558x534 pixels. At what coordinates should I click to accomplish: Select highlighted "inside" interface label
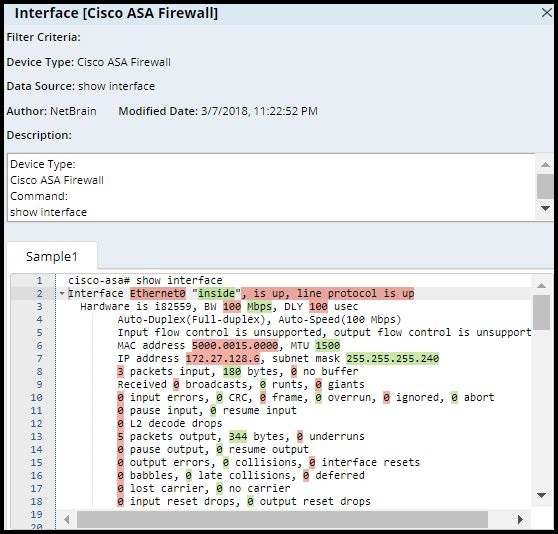click(217, 294)
